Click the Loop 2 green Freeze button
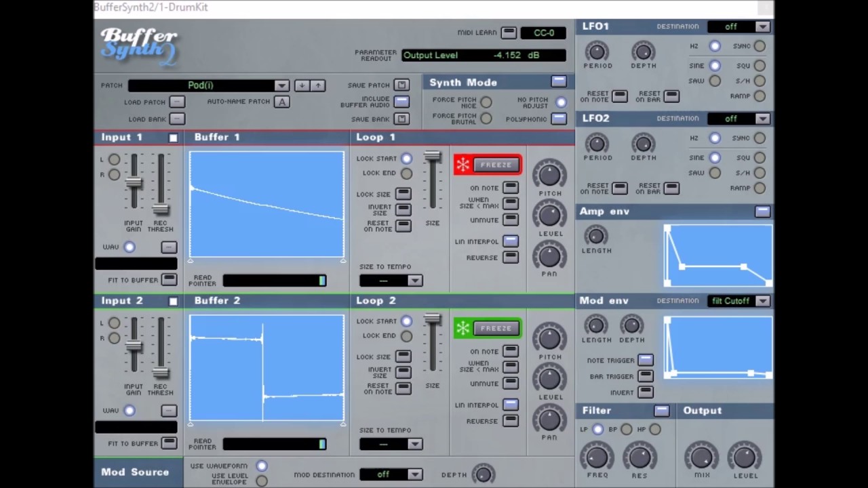 click(x=496, y=328)
